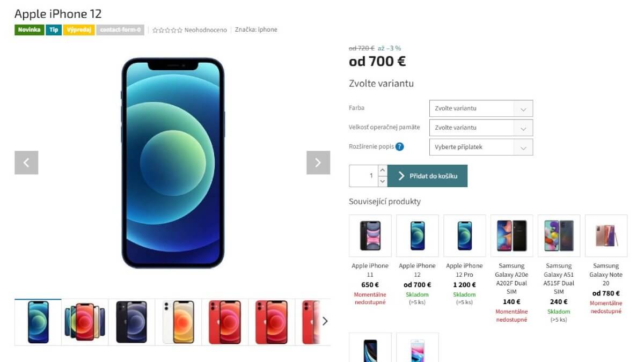
Task: Select the black iPhone thumbnail
Action: pos(131,322)
